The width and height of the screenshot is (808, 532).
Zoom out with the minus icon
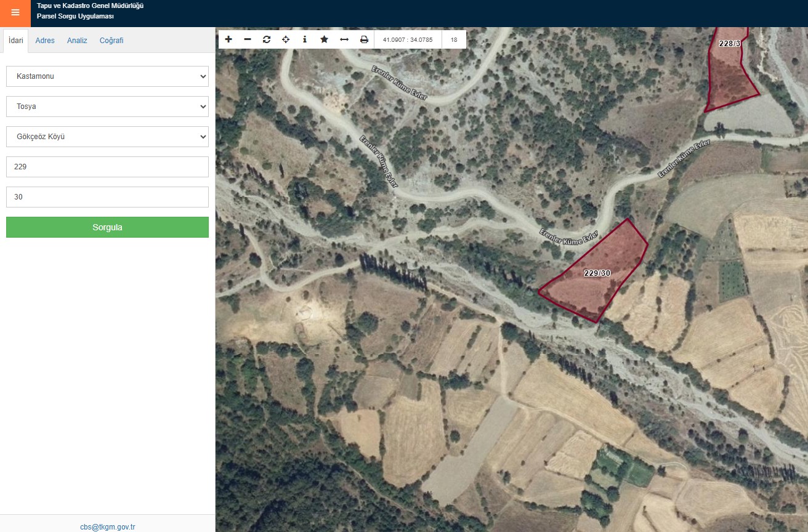coord(248,39)
